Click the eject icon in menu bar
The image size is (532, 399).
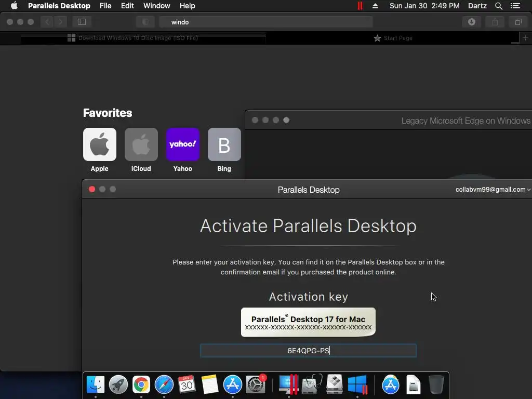point(375,6)
